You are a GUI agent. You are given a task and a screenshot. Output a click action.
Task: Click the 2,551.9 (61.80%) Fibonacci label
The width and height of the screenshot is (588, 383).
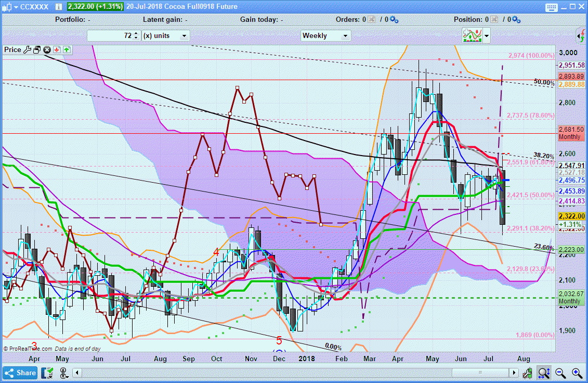(530, 162)
